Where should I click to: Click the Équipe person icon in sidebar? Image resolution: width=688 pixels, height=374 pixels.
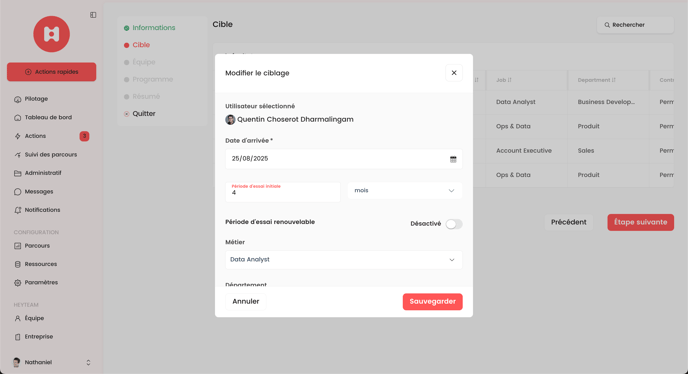pos(18,318)
